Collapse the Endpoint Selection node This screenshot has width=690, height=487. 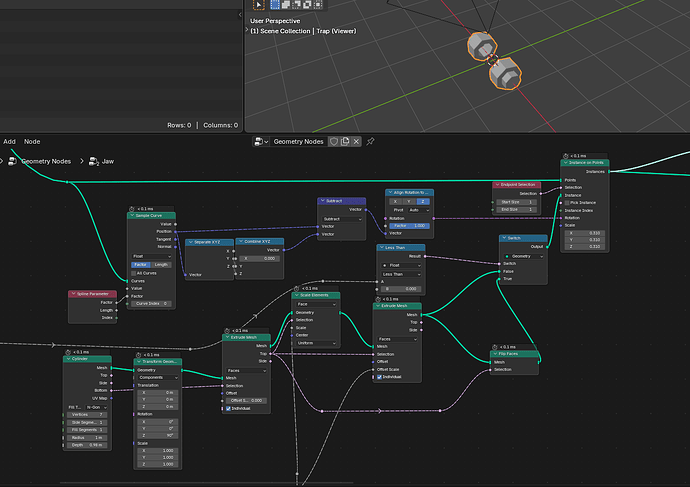pos(497,185)
